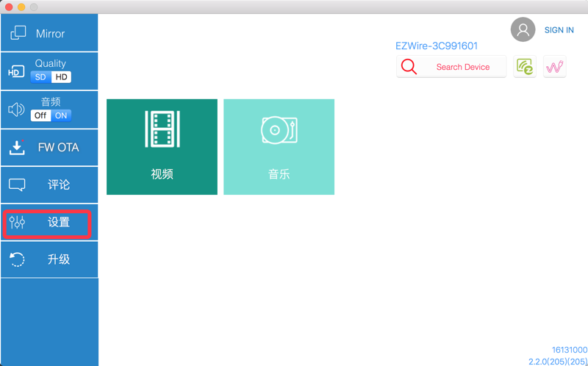Screen dimensions: 588x366
Task: Turn audio ON
Action: [x=61, y=115]
